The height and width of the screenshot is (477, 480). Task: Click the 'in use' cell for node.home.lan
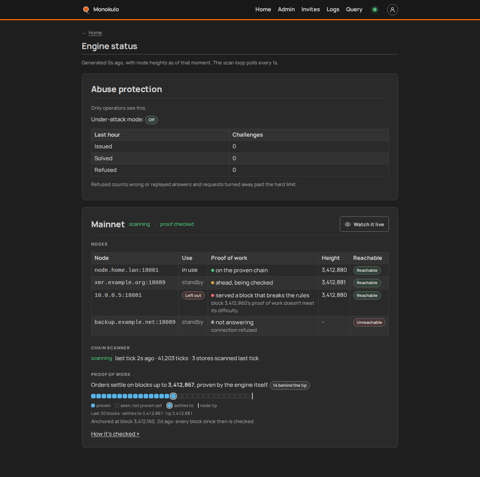(190, 270)
